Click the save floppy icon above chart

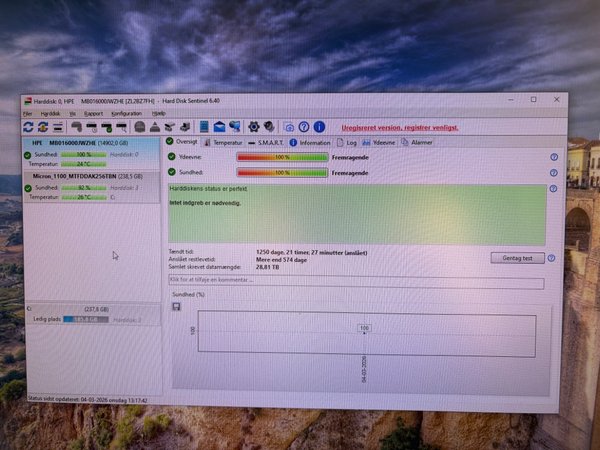tap(177, 305)
